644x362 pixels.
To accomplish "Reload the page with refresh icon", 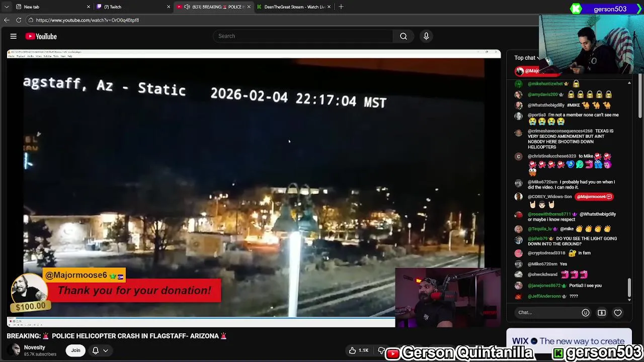I will click(x=19, y=20).
